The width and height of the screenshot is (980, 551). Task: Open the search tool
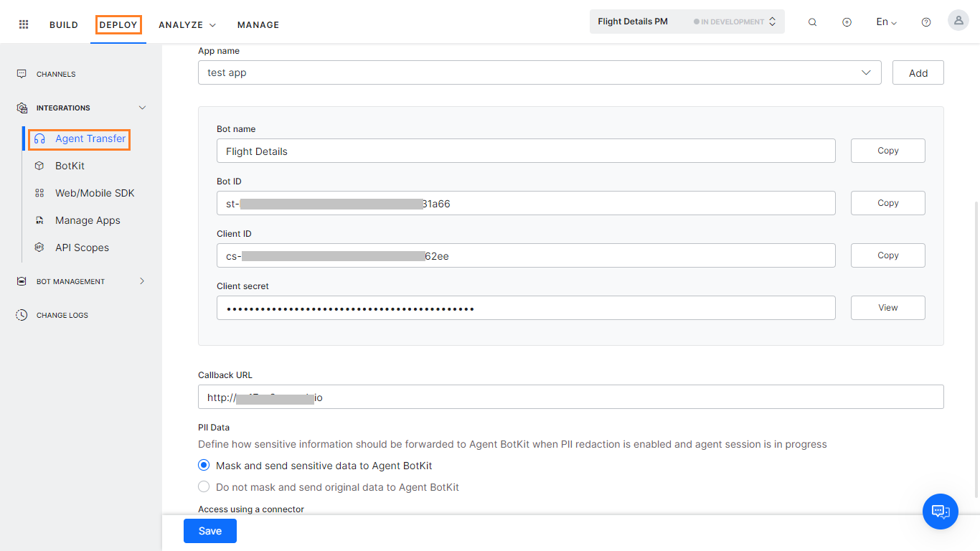[x=812, y=22]
